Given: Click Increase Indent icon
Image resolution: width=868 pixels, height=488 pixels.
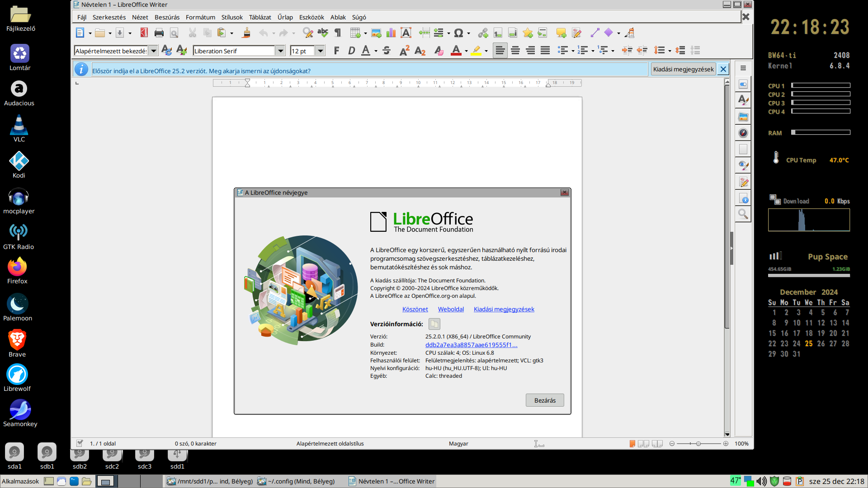Looking at the screenshot, I should tap(627, 51).
